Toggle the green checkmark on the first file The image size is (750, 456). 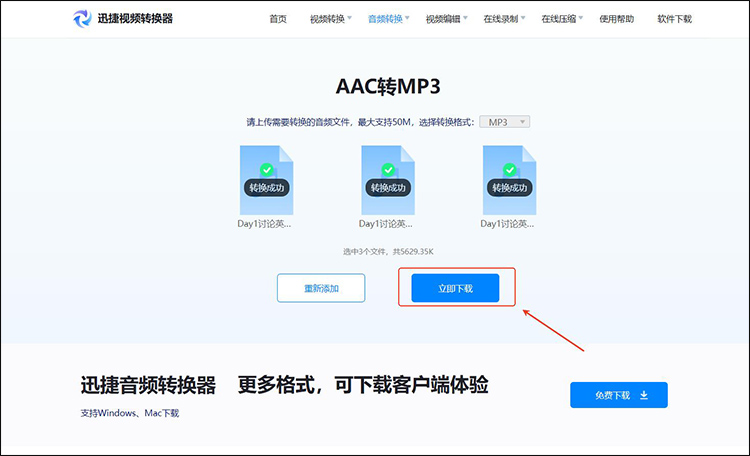pos(266,170)
